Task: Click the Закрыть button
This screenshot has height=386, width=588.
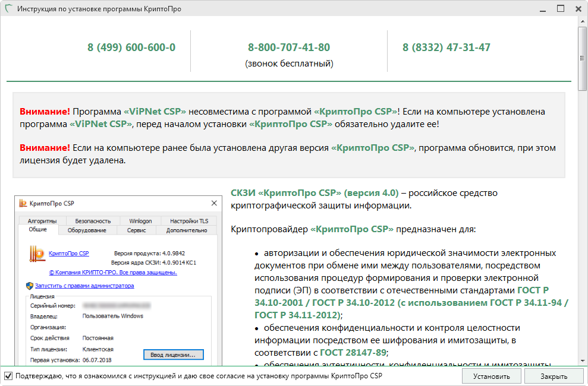Action: point(554,376)
